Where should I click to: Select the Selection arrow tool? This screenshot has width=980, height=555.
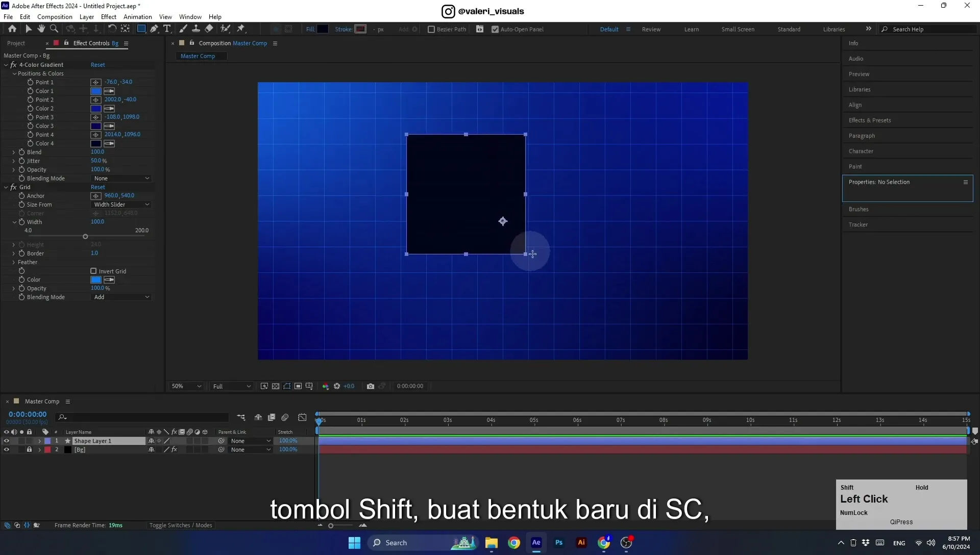(29, 29)
